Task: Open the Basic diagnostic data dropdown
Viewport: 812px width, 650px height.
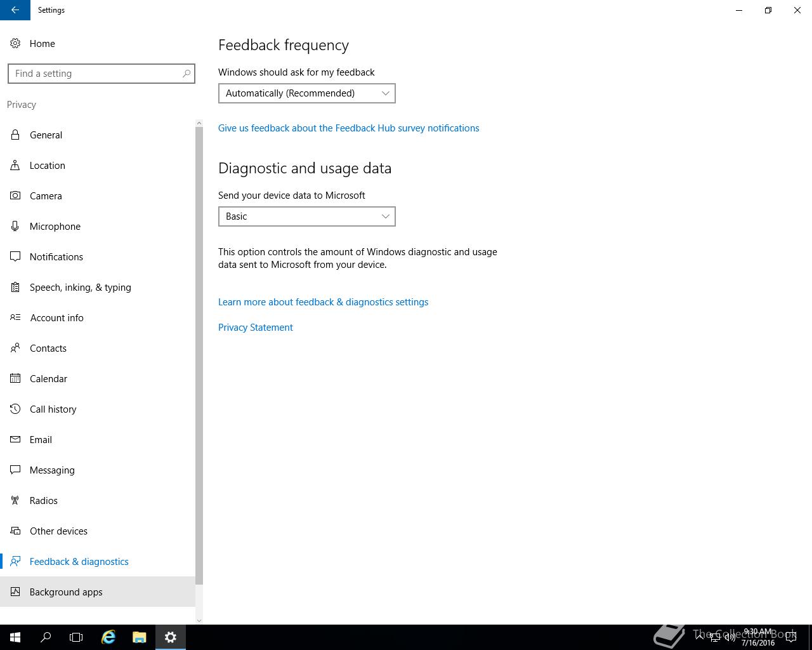Action: click(x=307, y=216)
